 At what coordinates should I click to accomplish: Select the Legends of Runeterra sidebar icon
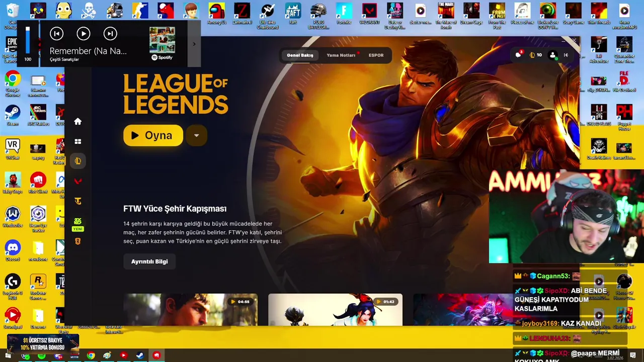(77, 241)
